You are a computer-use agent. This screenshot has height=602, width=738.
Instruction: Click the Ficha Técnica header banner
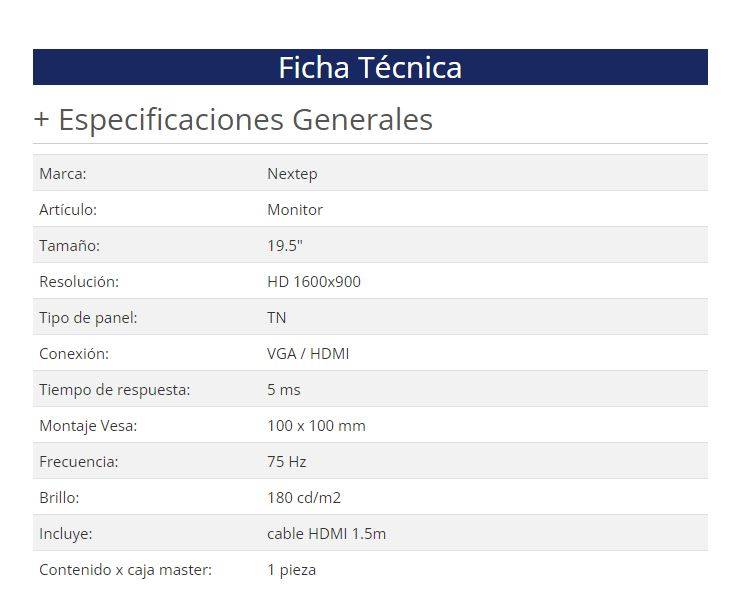[x=370, y=67]
